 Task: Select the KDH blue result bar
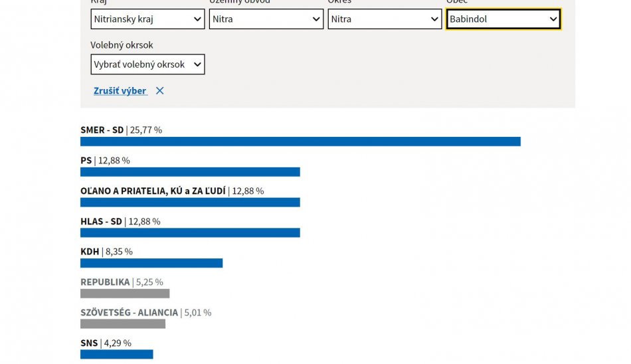point(151,263)
